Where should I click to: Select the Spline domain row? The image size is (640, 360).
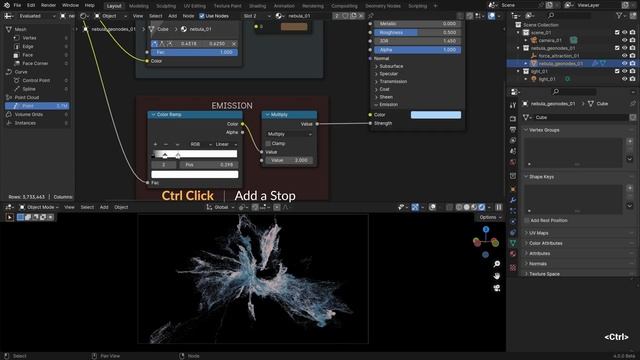[x=29, y=89]
